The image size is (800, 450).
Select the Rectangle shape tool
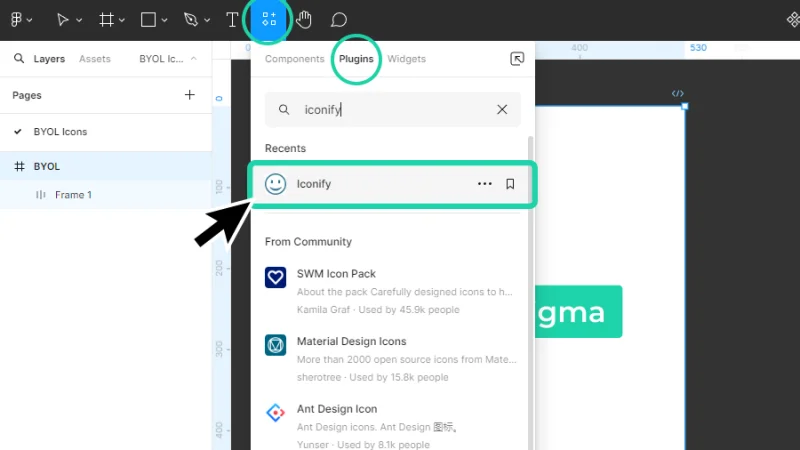[148, 20]
